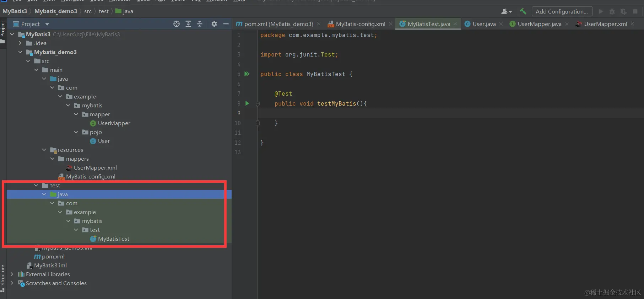Collapse the resources folder
Image resolution: width=644 pixels, height=299 pixels.
pos(44,150)
